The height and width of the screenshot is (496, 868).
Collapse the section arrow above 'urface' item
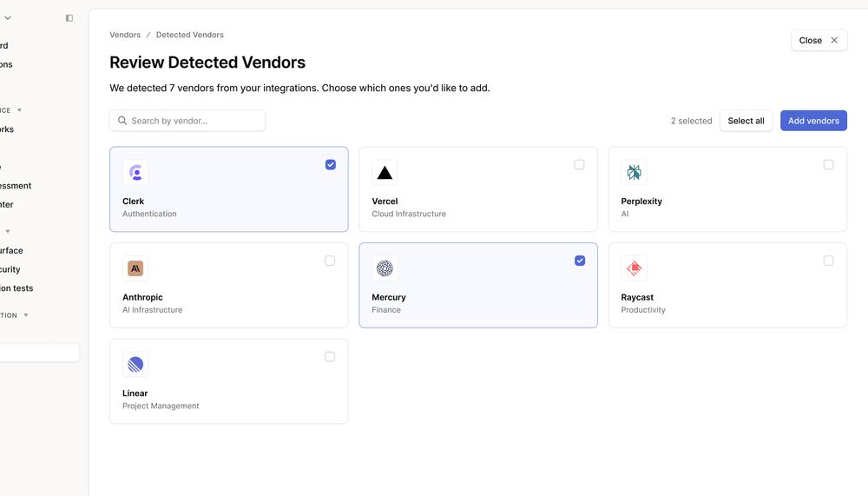pos(8,231)
